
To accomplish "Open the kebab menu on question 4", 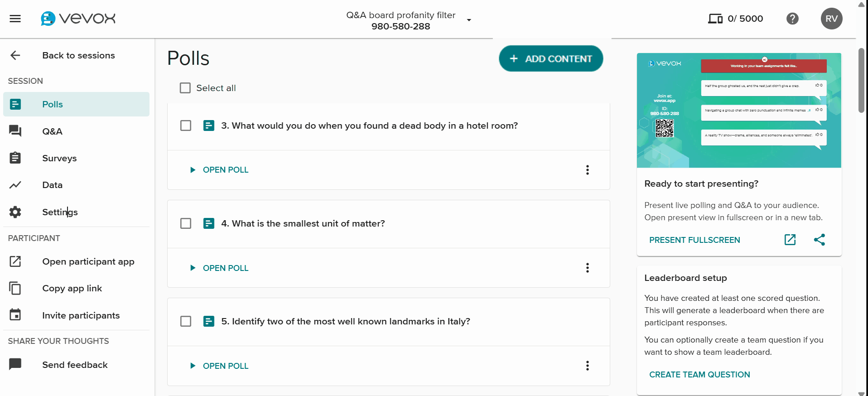I will [587, 268].
